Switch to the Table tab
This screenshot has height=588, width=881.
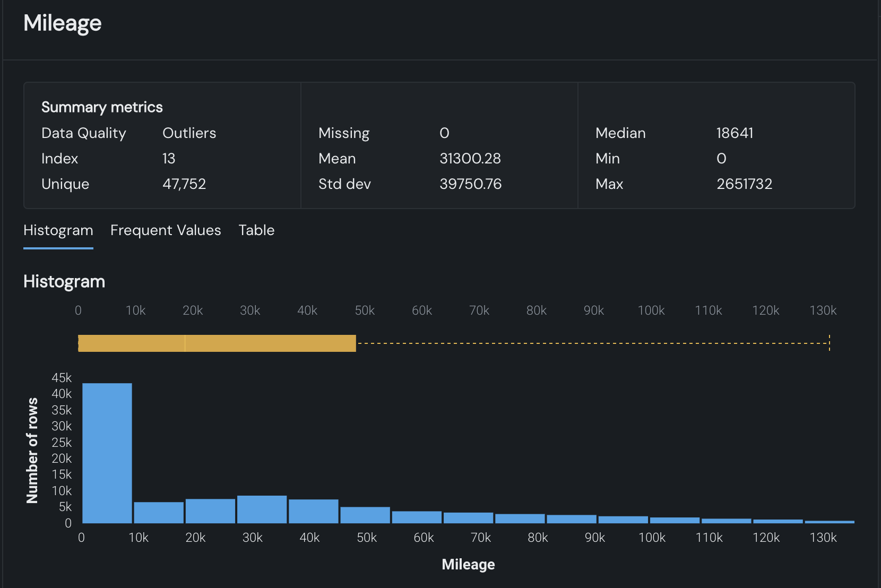(256, 230)
